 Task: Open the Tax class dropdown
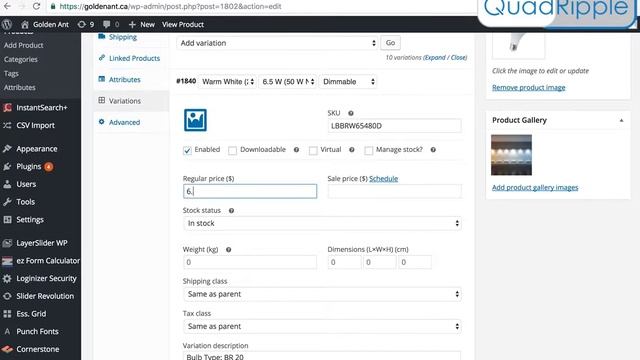322,326
